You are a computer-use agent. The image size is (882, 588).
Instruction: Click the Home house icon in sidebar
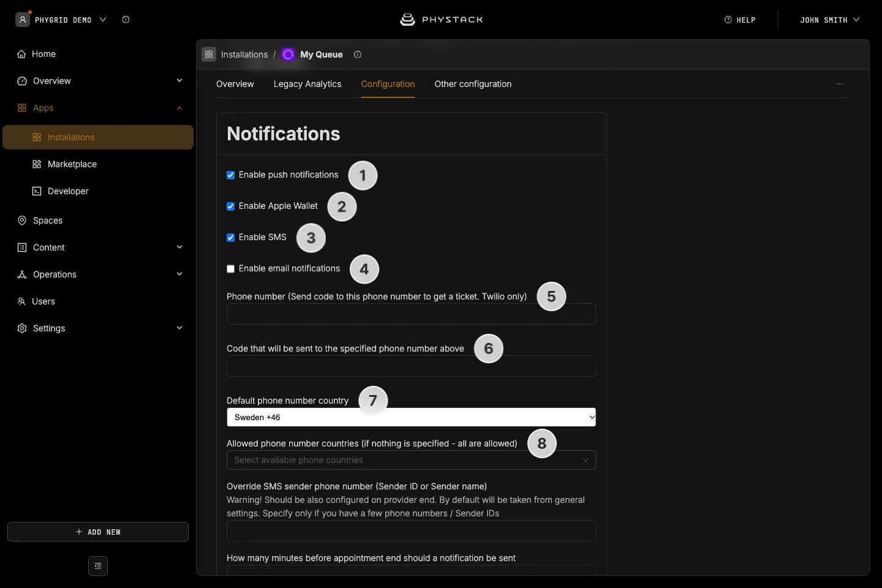point(21,54)
